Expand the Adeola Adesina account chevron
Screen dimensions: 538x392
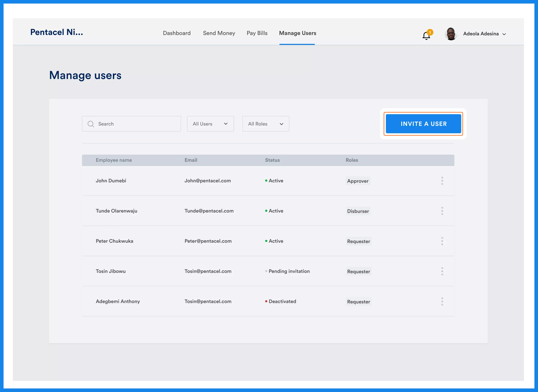(x=504, y=34)
